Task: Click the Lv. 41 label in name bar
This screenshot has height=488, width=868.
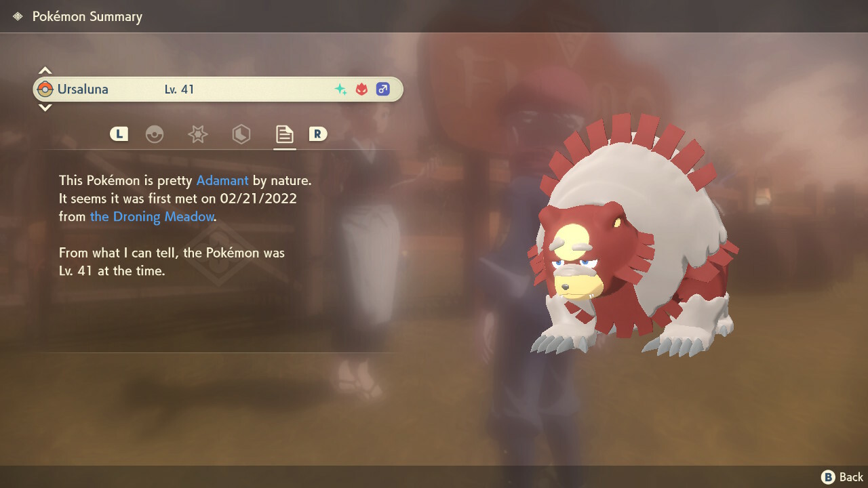Action: (x=180, y=89)
